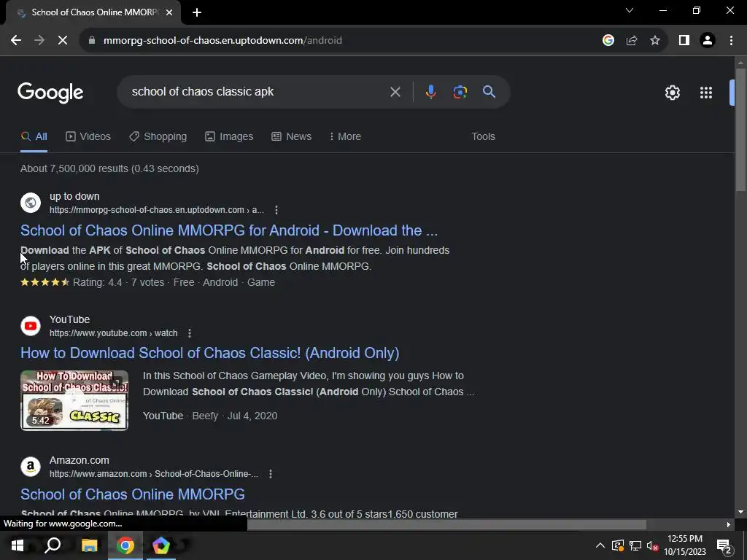Open Windows taskbar search

(x=53, y=545)
